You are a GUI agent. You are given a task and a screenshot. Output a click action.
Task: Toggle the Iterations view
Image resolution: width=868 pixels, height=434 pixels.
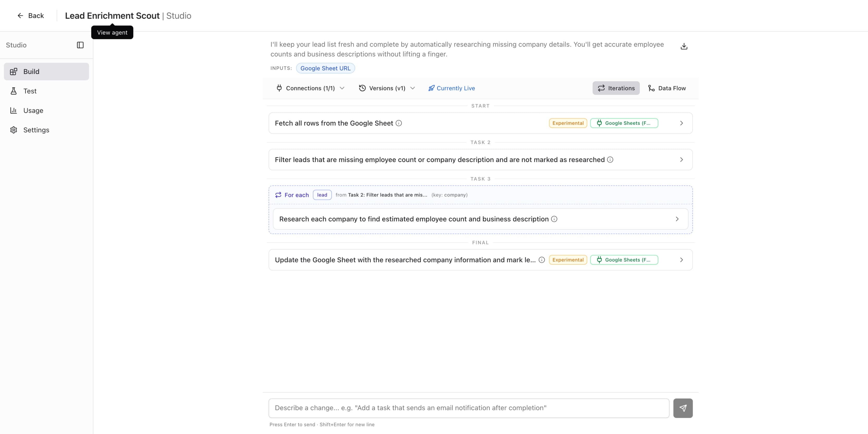coord(616,88)
